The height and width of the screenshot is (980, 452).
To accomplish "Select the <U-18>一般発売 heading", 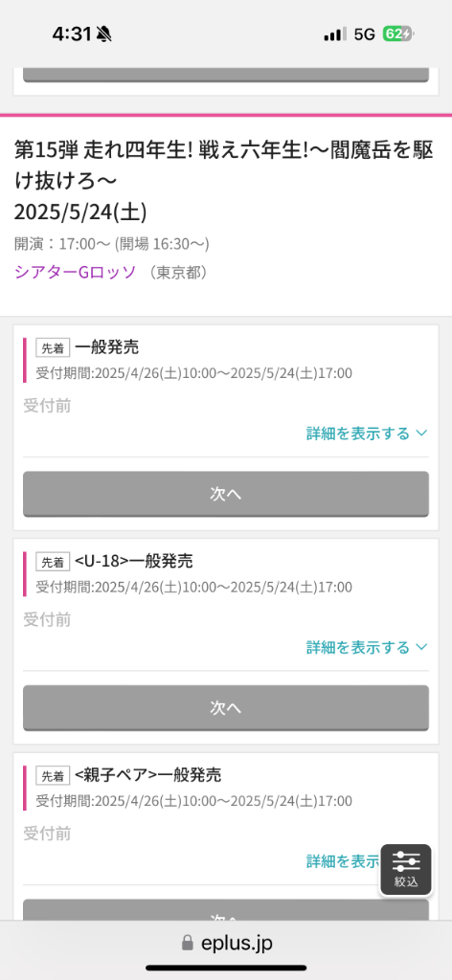I will pos(134,561).
